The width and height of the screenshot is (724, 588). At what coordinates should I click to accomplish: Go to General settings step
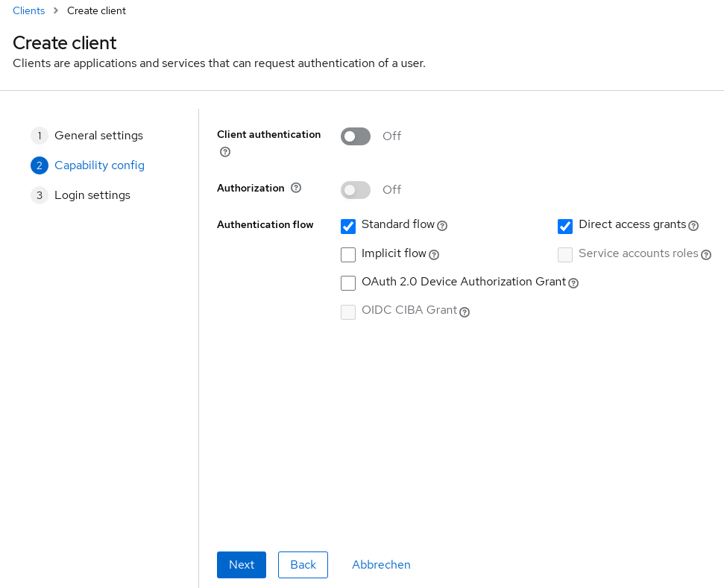click(x=98, y=136)
